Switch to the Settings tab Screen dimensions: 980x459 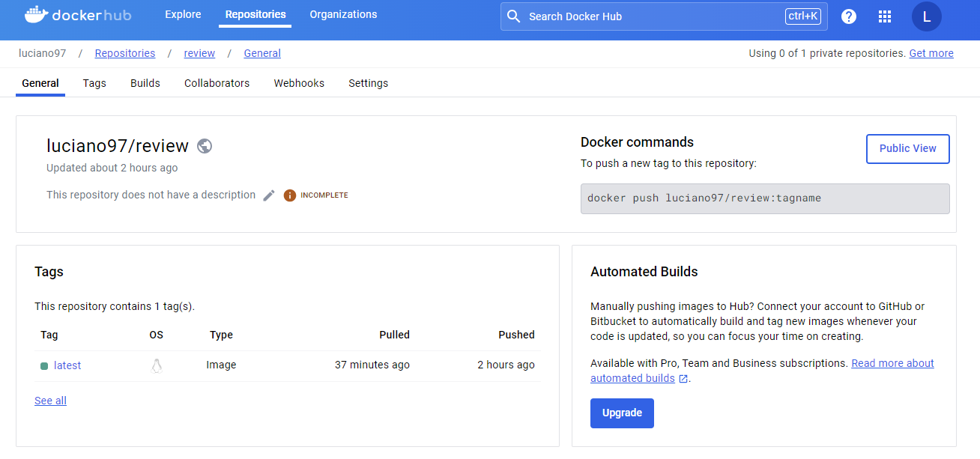[369, 83]
